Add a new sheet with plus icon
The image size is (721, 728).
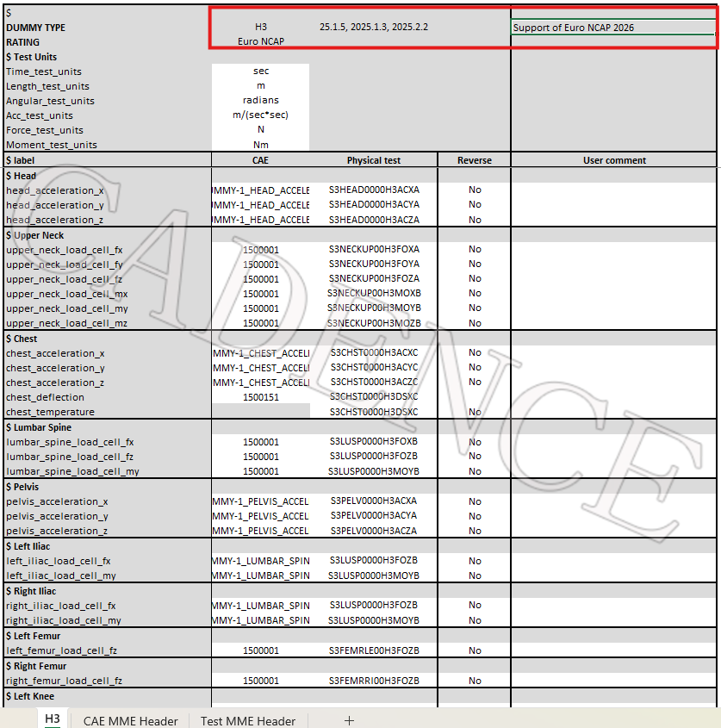[349, 720]
